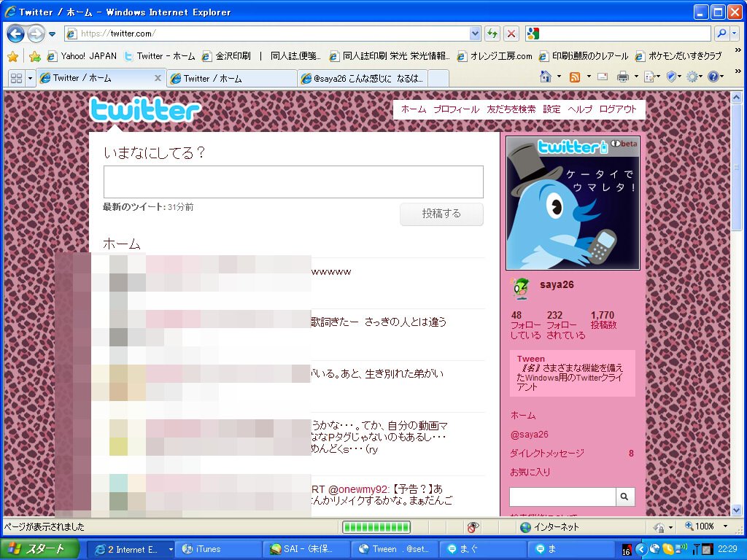
Task: Open the @onewmy92 mention link
Action: [x=357, y=489]
